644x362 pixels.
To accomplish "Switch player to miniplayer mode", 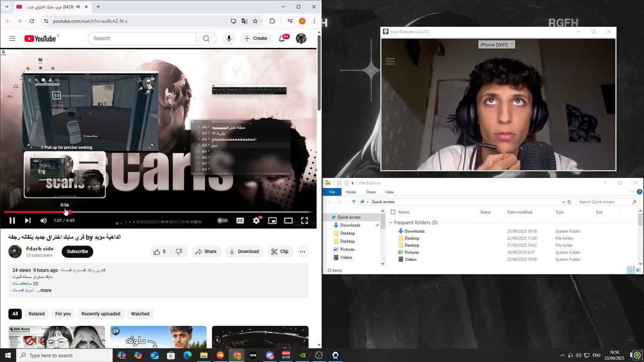I will pyautogui.click(x=272, y=220).
